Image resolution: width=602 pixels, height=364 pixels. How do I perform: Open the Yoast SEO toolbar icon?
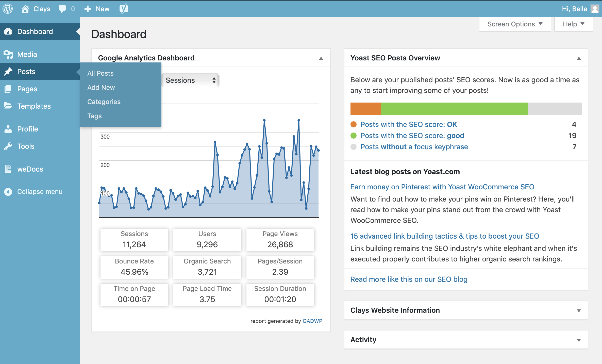[124, 9]
